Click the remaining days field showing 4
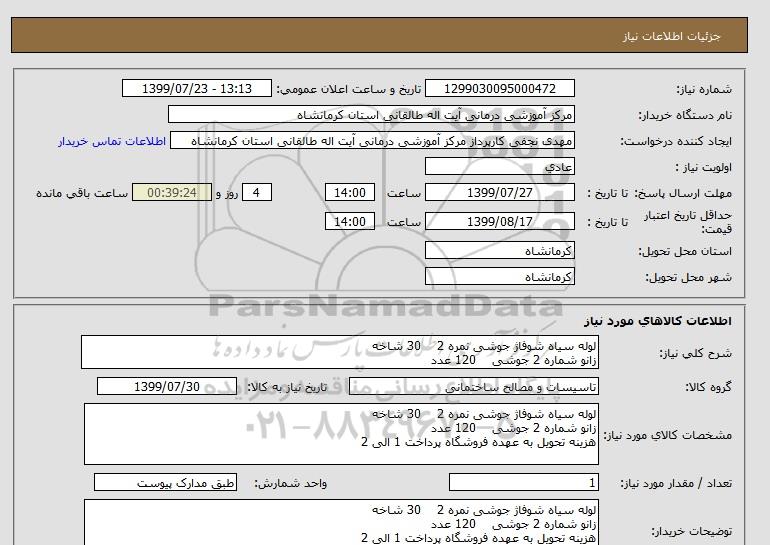This screenshot has width=770, height=545. point(257,192)
